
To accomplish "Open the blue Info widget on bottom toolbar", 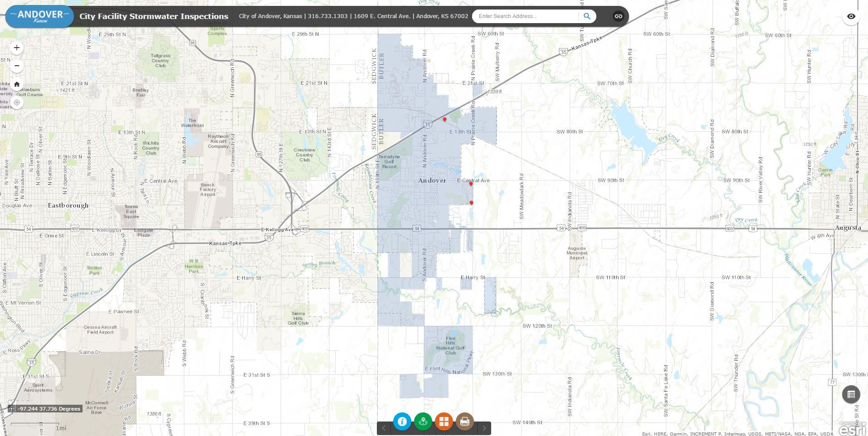I will click(x=402, y=421).
